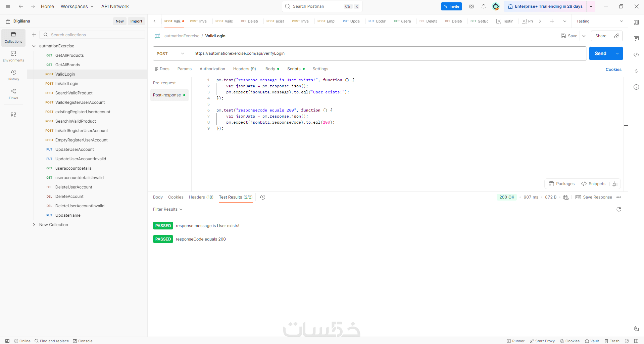Viewport: 644px width, 344px height.
Task: Open a new request tab with the plus
Action: click(x=552, y=21)
